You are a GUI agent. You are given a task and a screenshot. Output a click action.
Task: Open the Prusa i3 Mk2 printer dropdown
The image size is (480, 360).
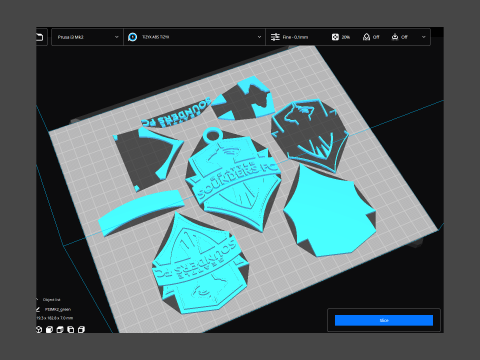(88, 37)
